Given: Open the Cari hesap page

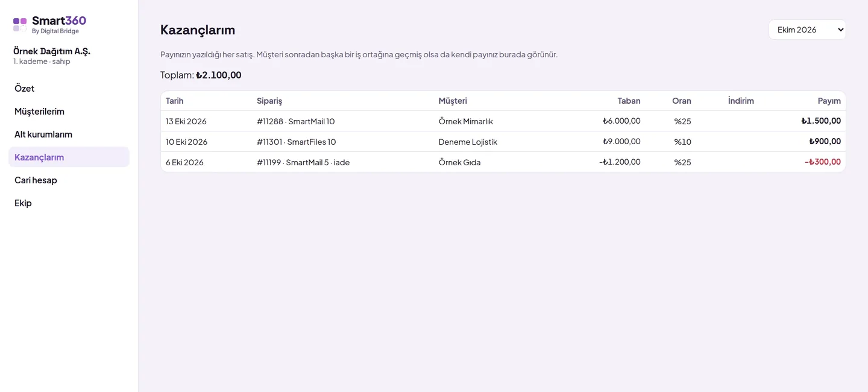Looking at the screenshot, I should [x=69, y=180].
